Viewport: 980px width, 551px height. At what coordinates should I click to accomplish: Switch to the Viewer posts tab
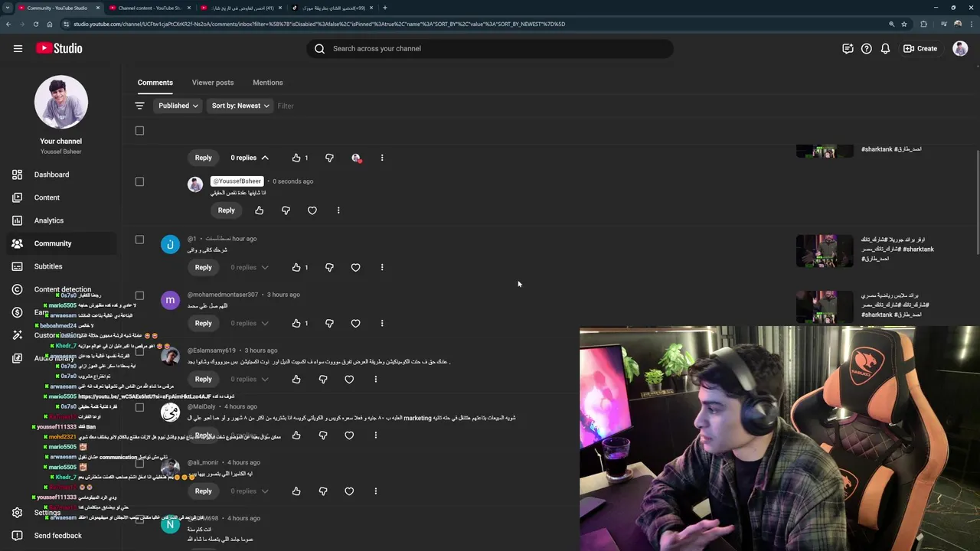[213, 83]
